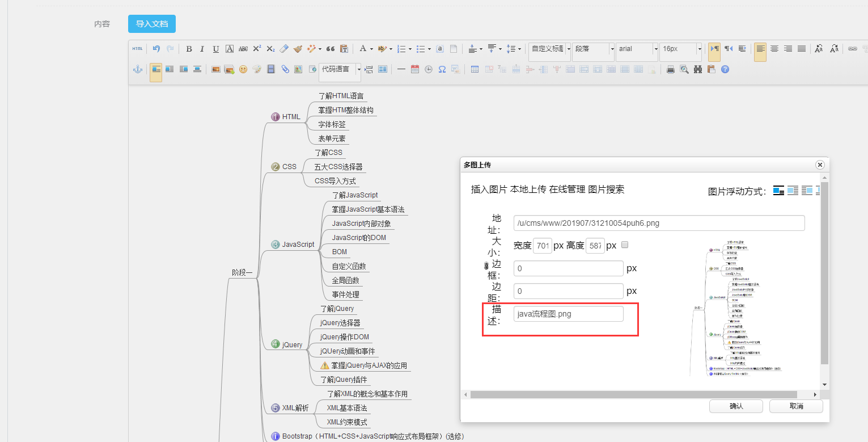
Task: Insert date using the calendar icon
Action: 414,69
